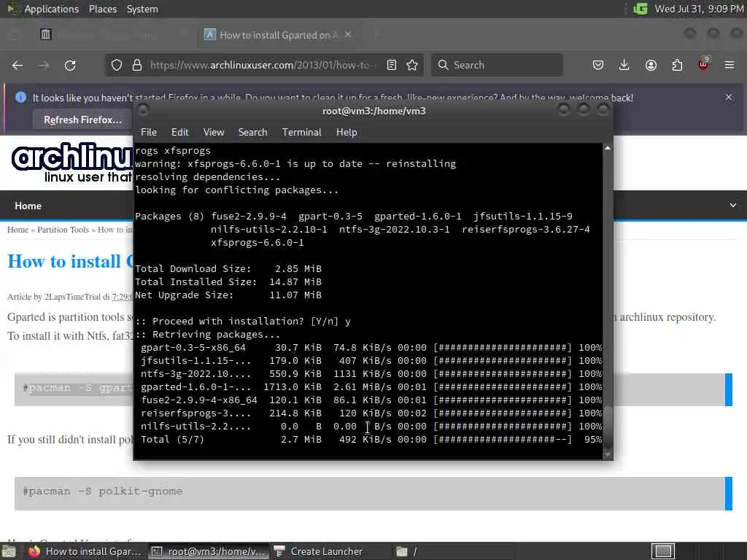This screenshot has width=747, height=560.
Task: Select the How to install Gparted tab
Action: [279, 35]
